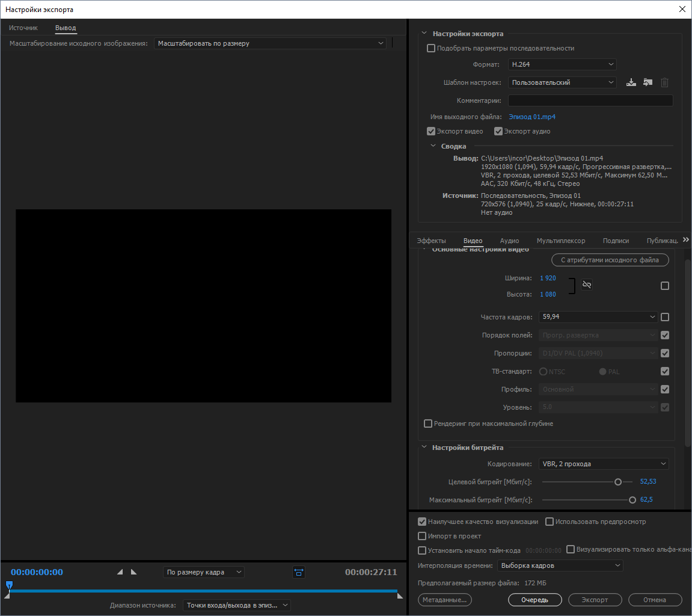Image resolution: width=692 pixels, height=616 pixels.
Task: Click the set out point triangle
Action: [x=133, y=572]
